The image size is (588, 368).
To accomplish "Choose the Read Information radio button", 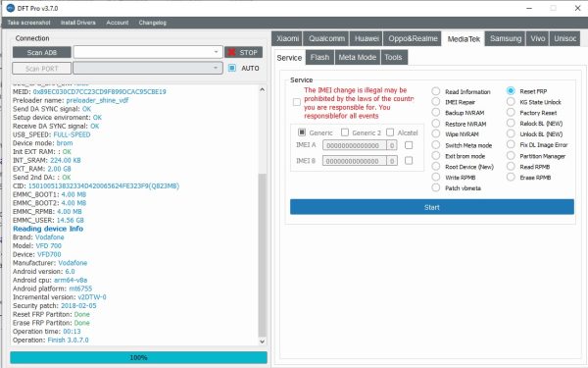I will [x=436, y=91].
